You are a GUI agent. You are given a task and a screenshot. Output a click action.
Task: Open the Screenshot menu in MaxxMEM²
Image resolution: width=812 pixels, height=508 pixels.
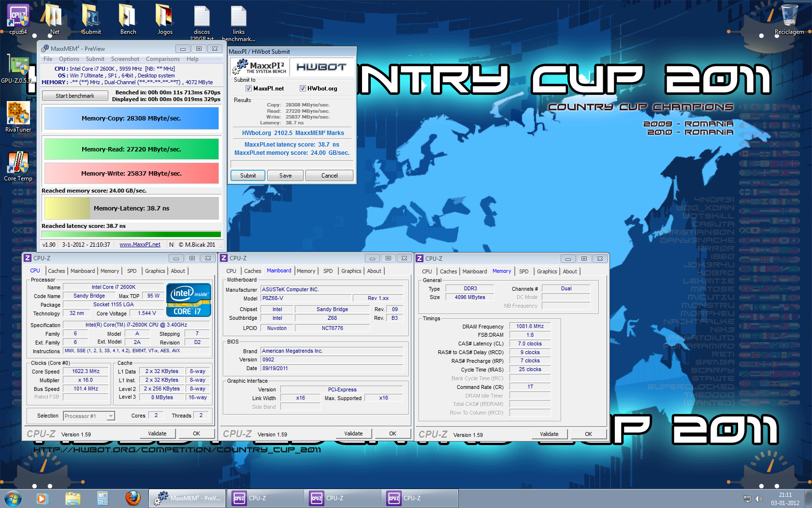(125, 59)
